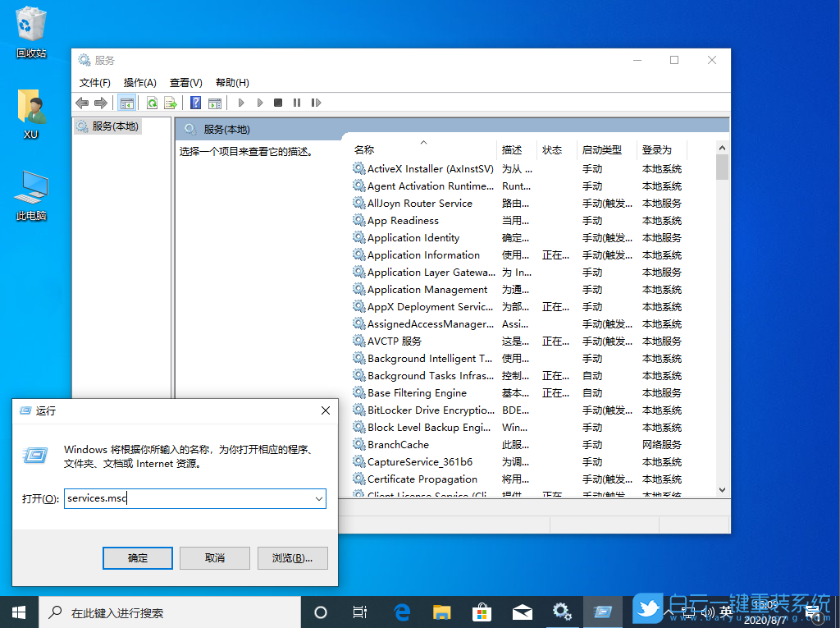Open Help via the question mark icon
Screen dimensions: 840x628
[x=194, y=102]
